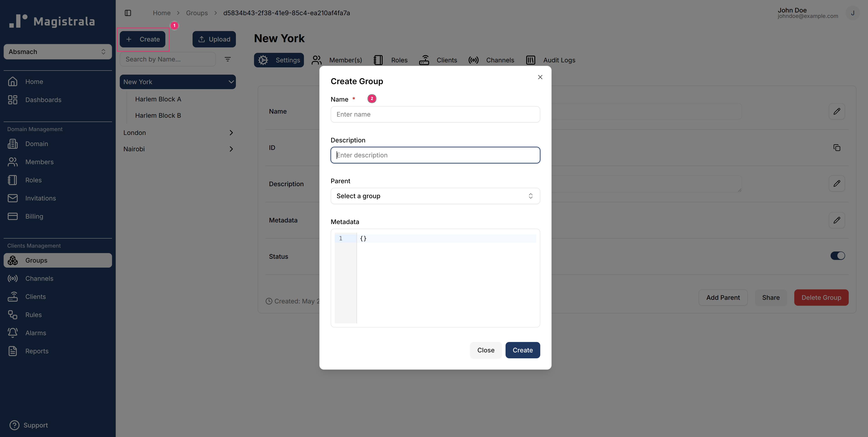Select the Home icon in the sidebar
Viewport: 868px width, 437px height.
point(13,81)
